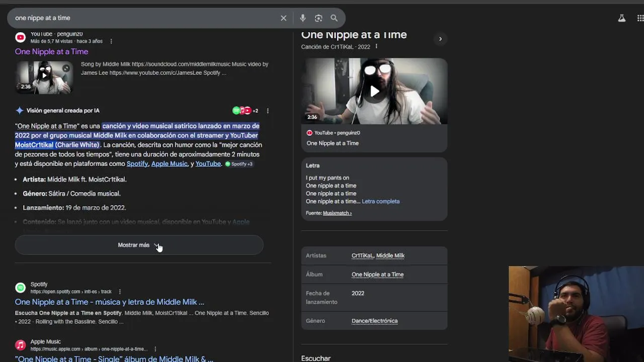
Task: Click the Apple Music favicon
Action: pyautogui.click(x=20, y=345)
